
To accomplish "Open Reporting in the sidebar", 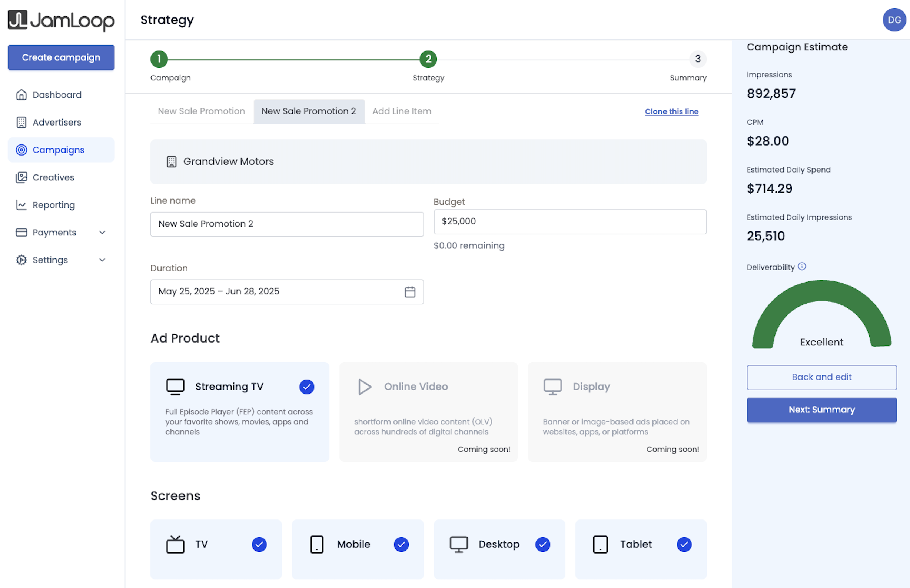I will 61,205.
